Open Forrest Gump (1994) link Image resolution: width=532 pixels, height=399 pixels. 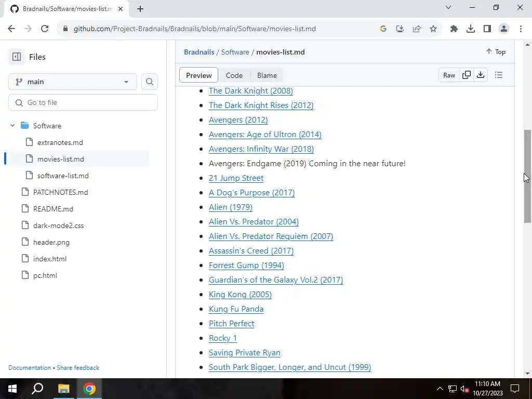click(x=246, y=265)
